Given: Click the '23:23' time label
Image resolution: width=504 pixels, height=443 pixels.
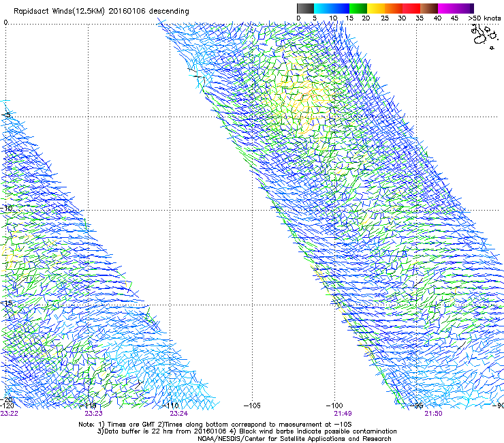Looking at the screenshot, I should pyautogui.click(x=93, y=414).
